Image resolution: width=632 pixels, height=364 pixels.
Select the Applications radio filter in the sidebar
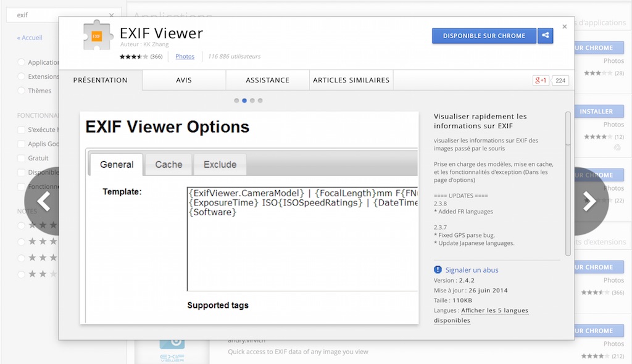[22, 62]
